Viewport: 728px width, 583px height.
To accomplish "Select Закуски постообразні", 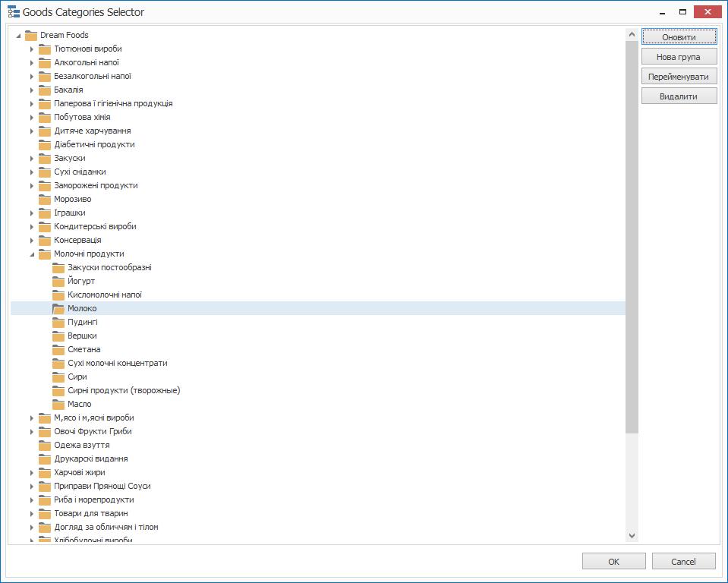I will click(x=109, y=267).
